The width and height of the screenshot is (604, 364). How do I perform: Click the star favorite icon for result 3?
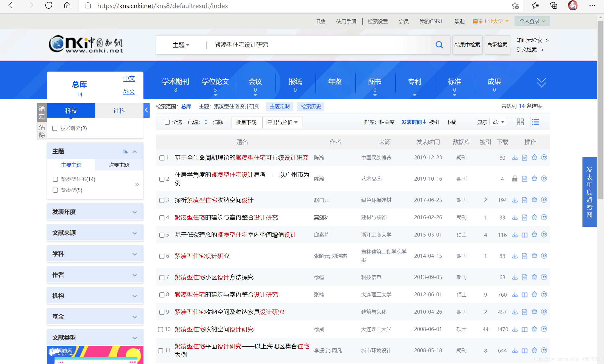click(534, 200)
